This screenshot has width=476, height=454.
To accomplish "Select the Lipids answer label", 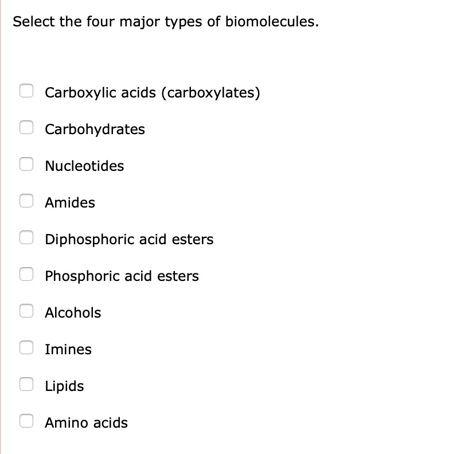I will point(64,386).
